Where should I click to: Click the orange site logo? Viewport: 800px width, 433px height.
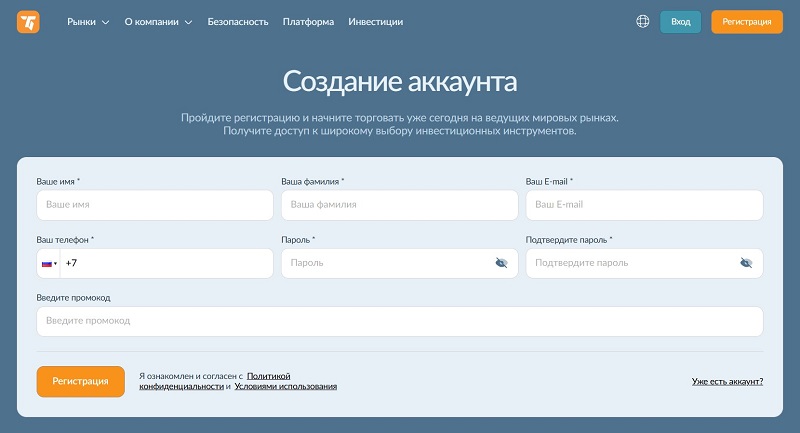(28, 21)
